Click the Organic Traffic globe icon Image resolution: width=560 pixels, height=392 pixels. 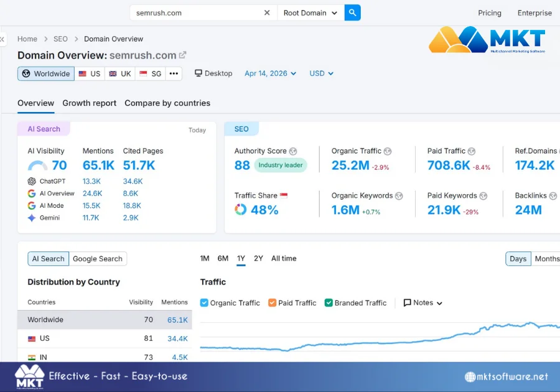tap(388, 151)
